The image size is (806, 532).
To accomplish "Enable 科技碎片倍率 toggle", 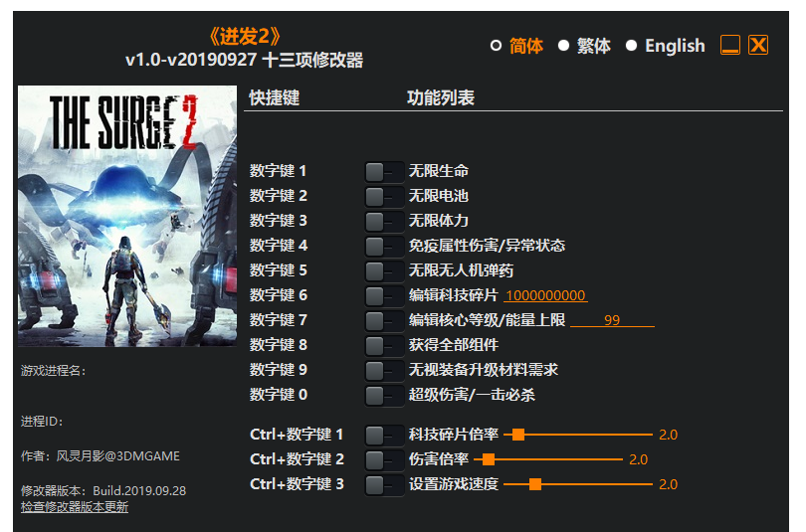I will [384, 435].
